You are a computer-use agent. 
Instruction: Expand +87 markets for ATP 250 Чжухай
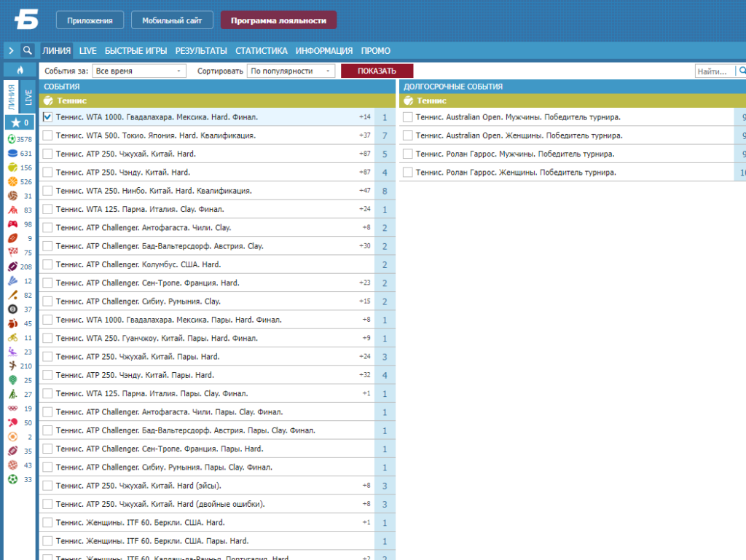[365, 154]
